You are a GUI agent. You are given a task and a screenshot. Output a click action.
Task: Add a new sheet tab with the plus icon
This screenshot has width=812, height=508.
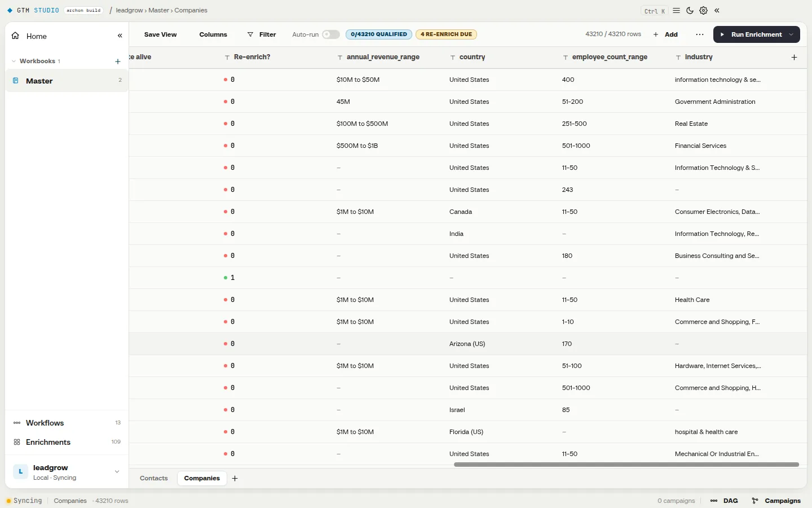click(235, 478)
